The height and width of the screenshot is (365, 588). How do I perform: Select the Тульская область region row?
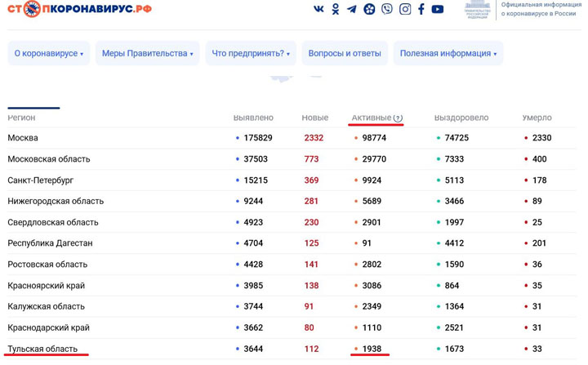(x=42, y=349)
